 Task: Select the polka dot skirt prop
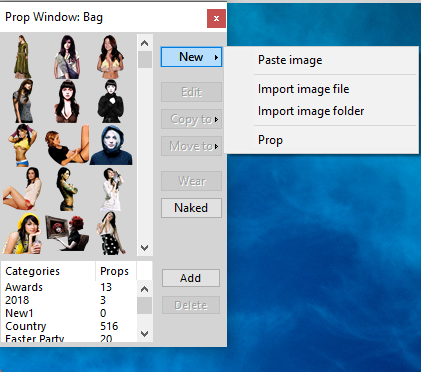pyautogui.click(x=111, y=233)
